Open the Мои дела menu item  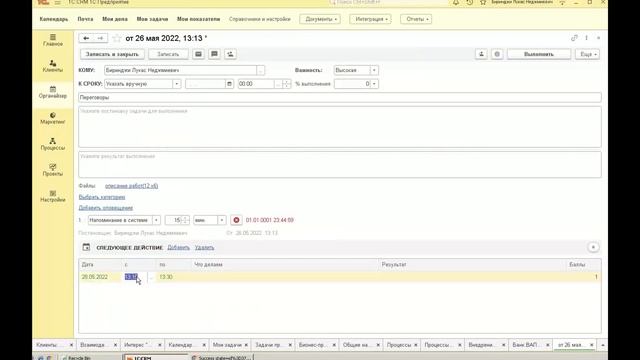115,19
